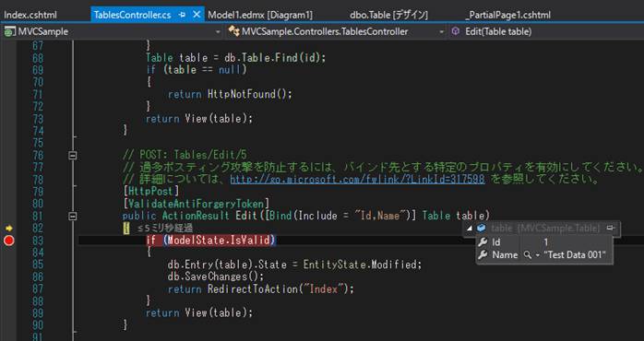Viewport: 644px width, 341px height.
Task: Open the MVCSample project dropdown
Action: tap(218, 31)
